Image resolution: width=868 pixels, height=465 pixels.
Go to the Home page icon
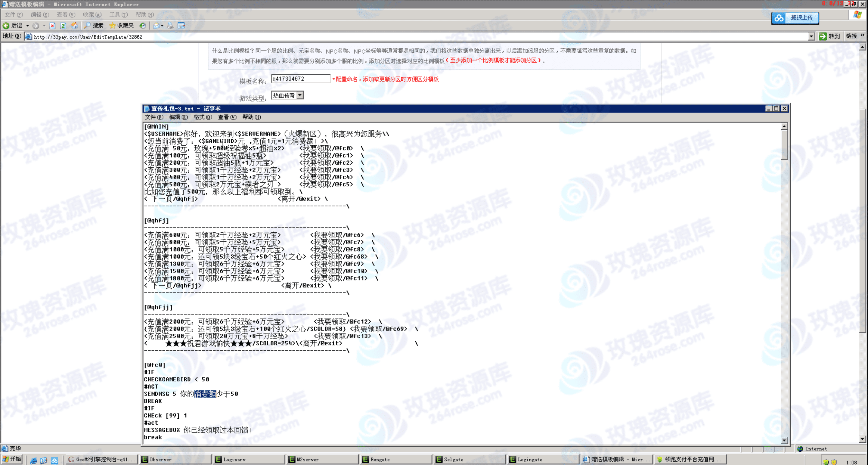pos(74,26)
